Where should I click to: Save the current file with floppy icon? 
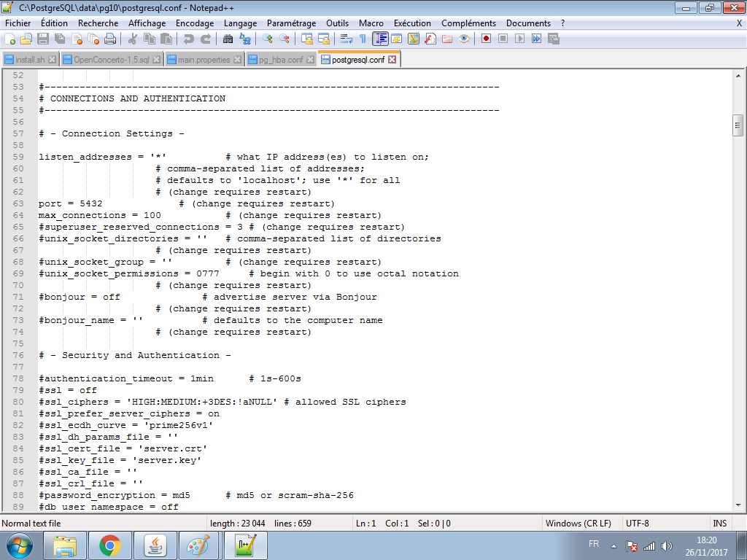[43, 39]
